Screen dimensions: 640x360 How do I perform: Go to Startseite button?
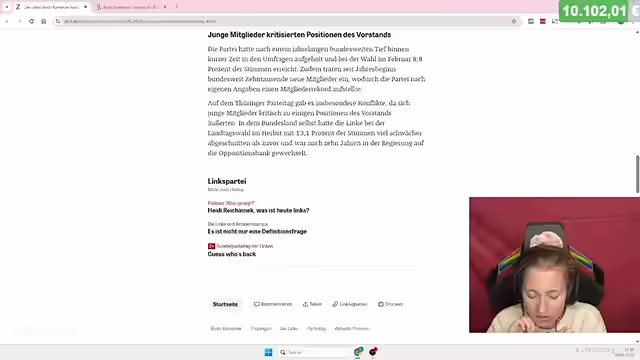pyautogui.click(x=225, y=304)
